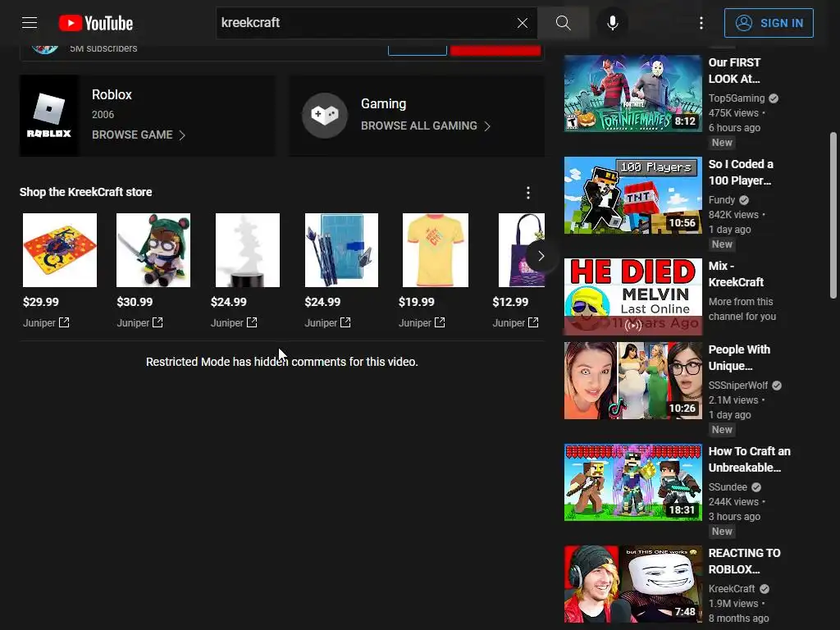Image resolution: width=840 pixels, height=630 pixels.
Task: Click external link icon under first $24.99
Action: 252,322
